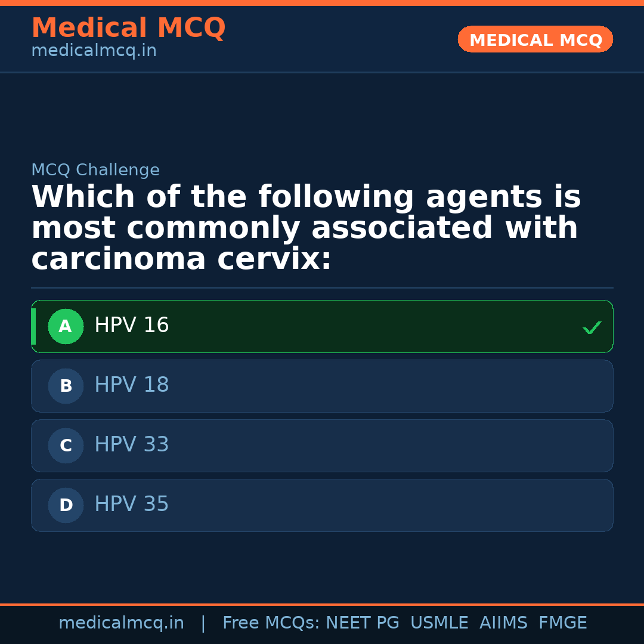Click the USMLE footer label

[x=439, y=623]
